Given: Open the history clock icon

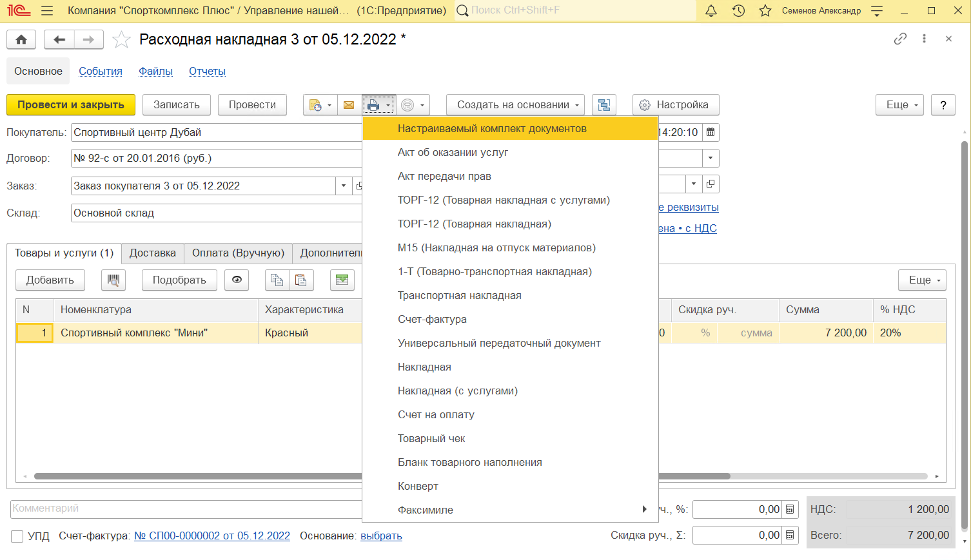Looking at the screenshot, I should (x=738, y=11).
